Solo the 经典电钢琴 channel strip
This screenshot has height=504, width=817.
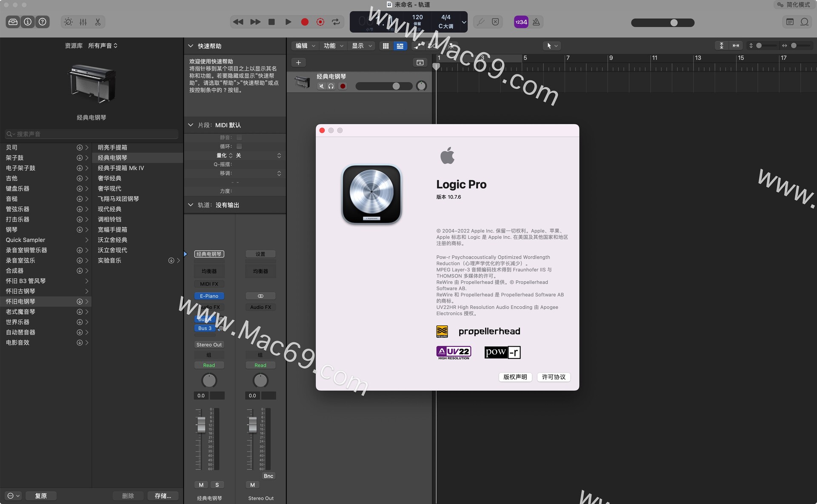tap(217, 485)
